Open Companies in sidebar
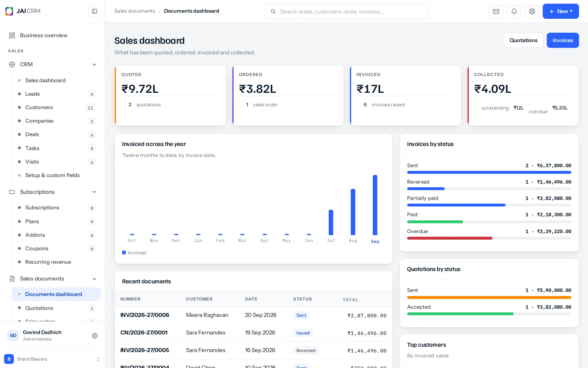Image resolution: width=588 pixels, height=368 pixels. point(56,121)
